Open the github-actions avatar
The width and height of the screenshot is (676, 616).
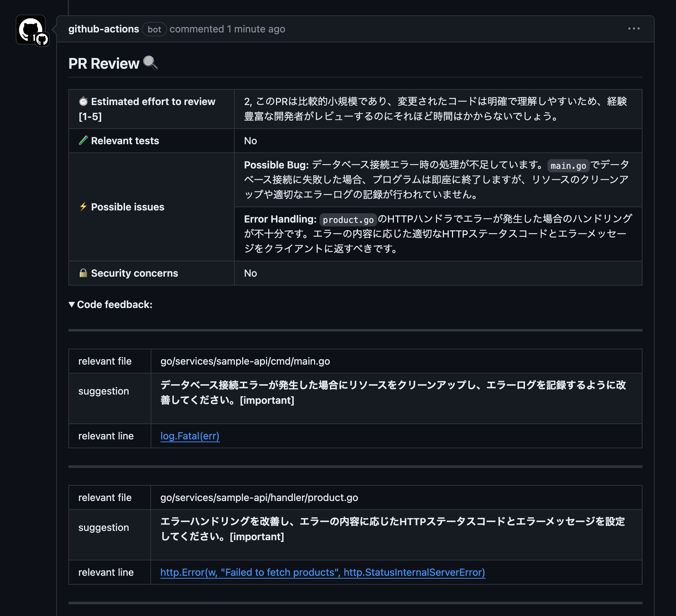point(31,30)
